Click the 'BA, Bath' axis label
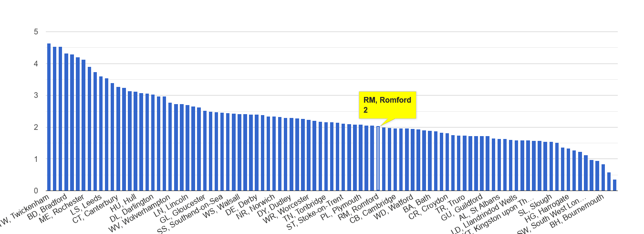This screenshot has height=234, width=644. coord(416,204)
